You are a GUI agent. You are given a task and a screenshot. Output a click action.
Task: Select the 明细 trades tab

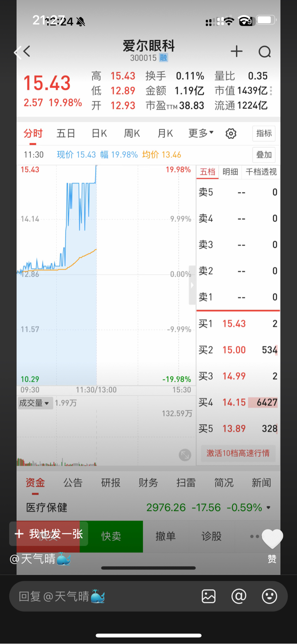click(230, 172)
